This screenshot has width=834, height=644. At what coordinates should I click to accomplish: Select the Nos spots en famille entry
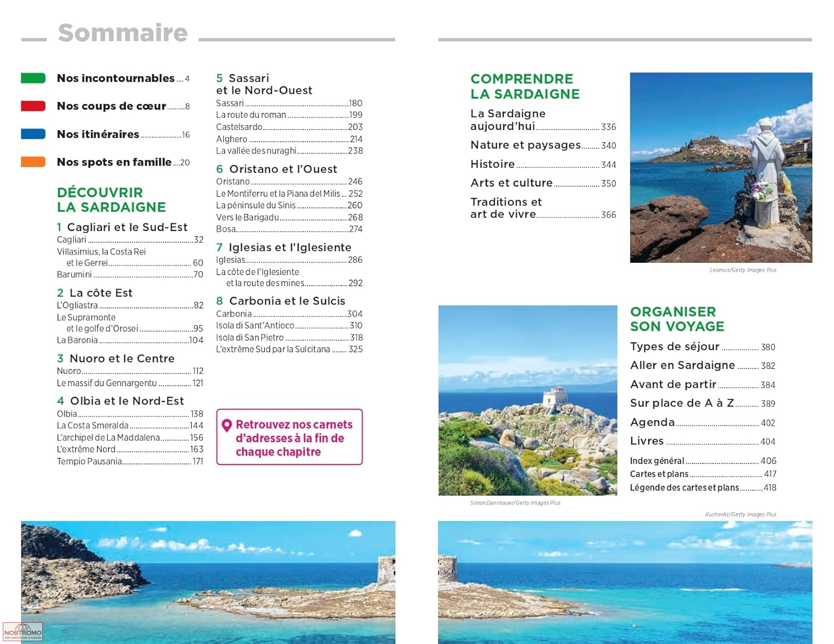[x=123, y=162]
